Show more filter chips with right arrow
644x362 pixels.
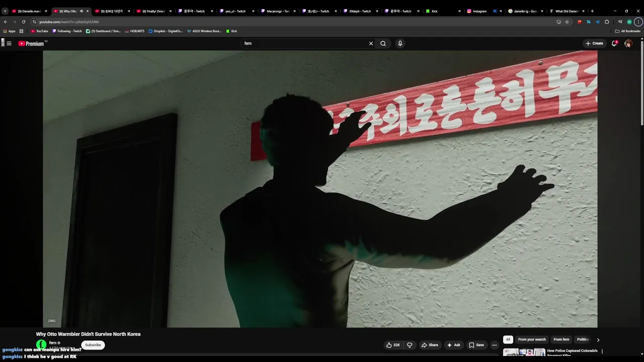pos(598,340)
